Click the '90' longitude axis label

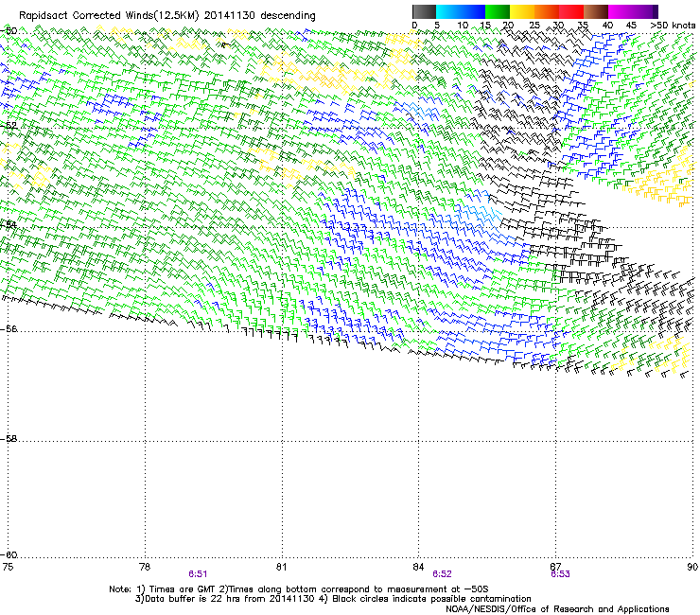tap(692, 567)
